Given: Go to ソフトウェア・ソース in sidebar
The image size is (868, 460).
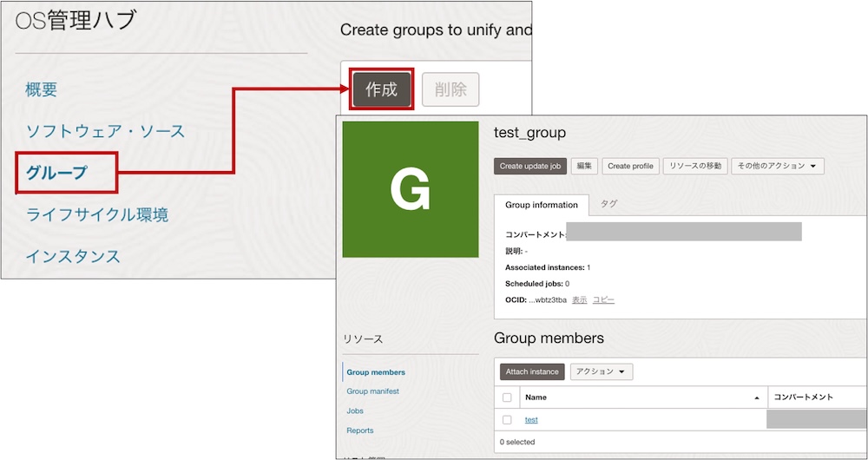Looking at the screenshot, I should [105, 131].
